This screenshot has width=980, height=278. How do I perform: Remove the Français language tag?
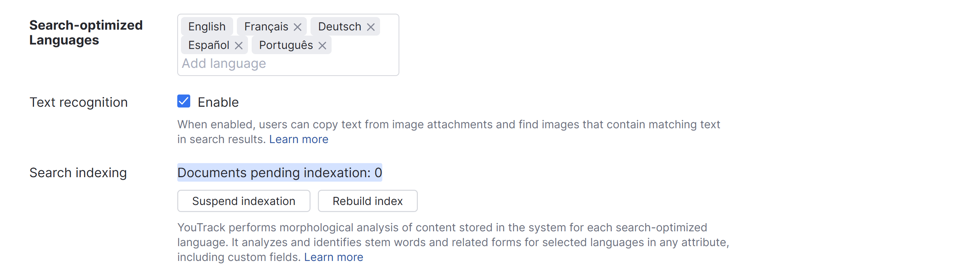pos(299,26)
